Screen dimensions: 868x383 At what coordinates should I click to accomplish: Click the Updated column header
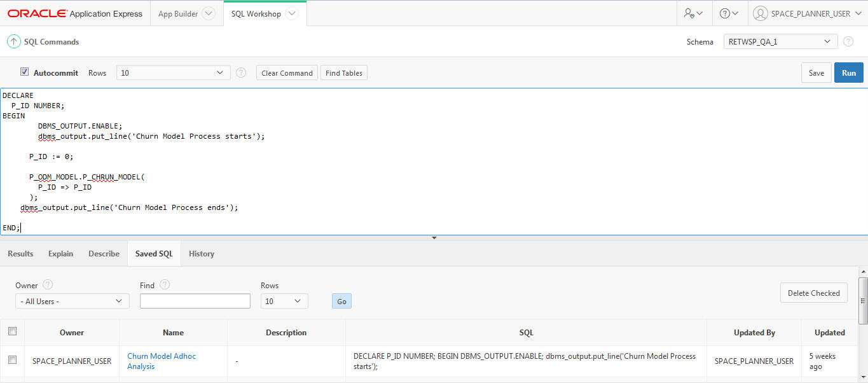click(830, 332)
